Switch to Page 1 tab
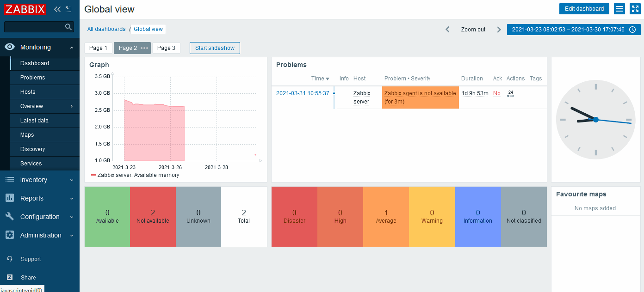This screenshot has width=644, height=292. pyautogui.click(x=98, y=48)
